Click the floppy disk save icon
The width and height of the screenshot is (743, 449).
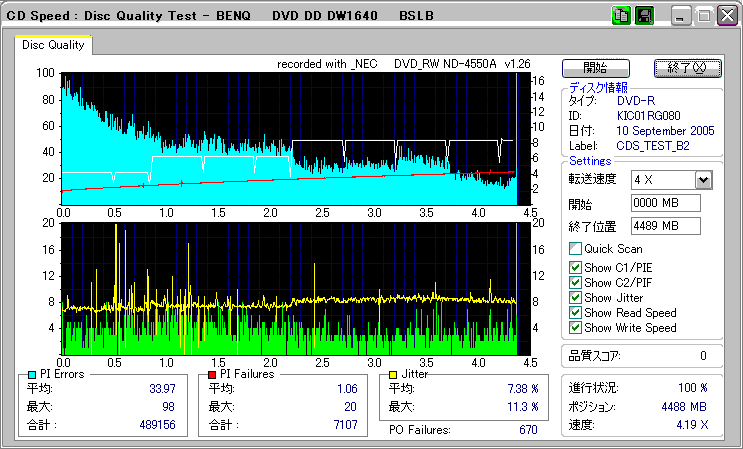click(x=644, y=16)
